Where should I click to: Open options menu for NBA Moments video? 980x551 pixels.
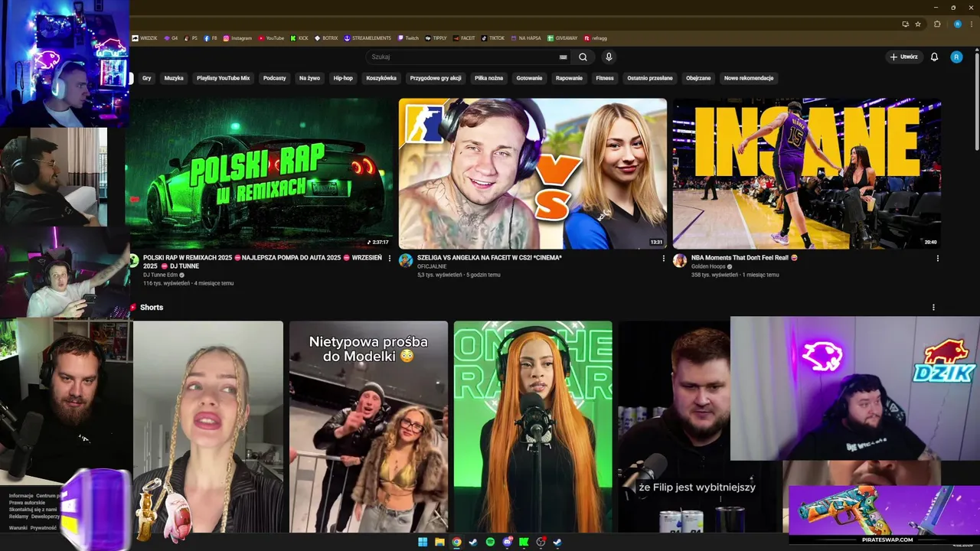(x=937, y=258)
